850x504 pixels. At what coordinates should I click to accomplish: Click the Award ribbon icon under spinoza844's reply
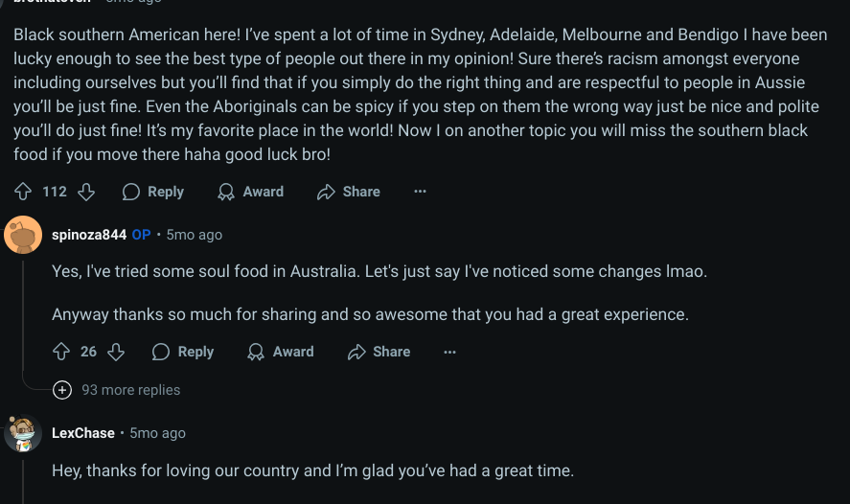256,352
